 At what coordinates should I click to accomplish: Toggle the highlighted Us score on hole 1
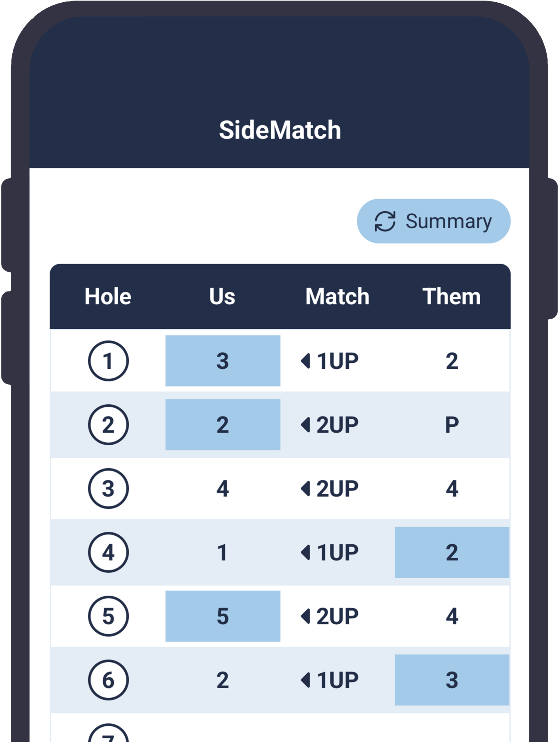[223, 361]
